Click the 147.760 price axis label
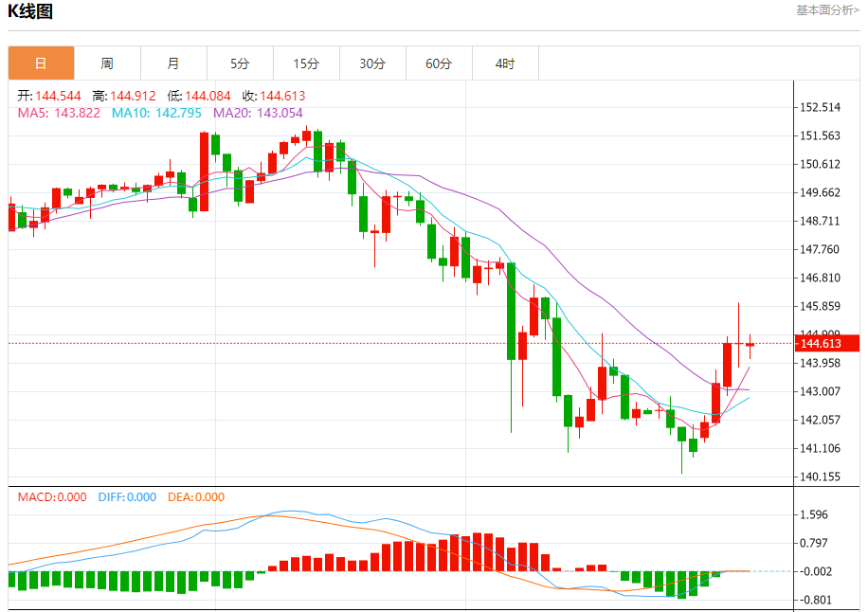 821,249
